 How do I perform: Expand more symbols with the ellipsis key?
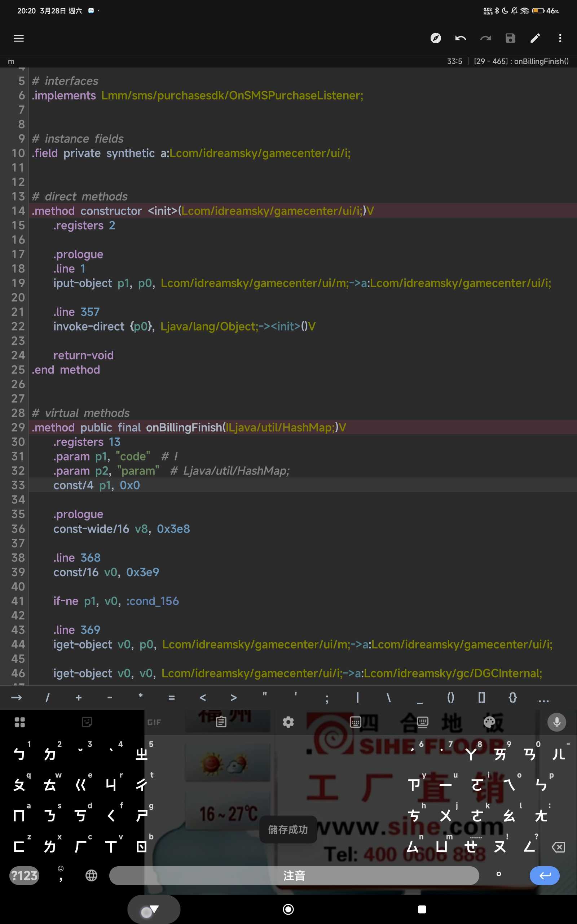coord(543,698)
